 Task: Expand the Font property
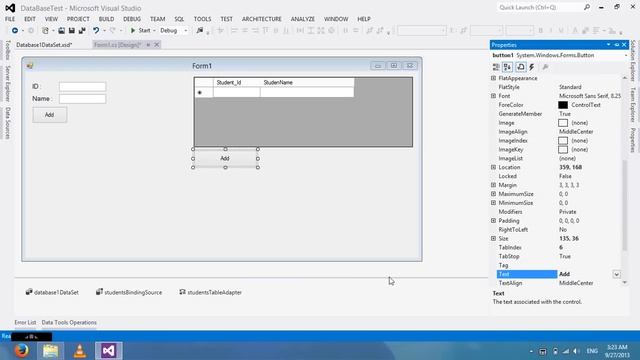(493, 96)
